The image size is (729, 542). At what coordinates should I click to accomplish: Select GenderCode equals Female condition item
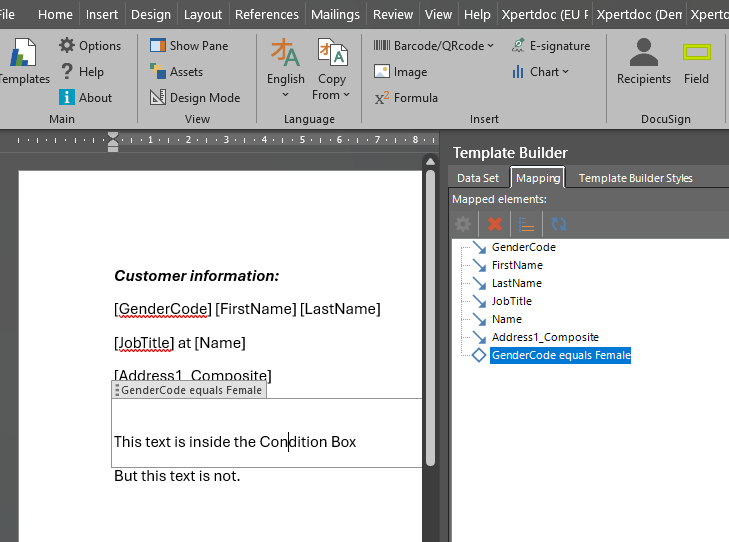561,356
